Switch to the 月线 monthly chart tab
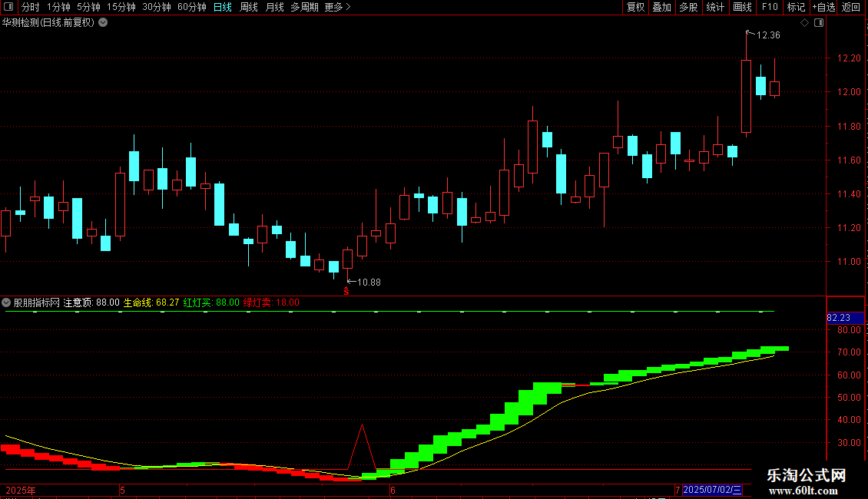This screenshot has height=499, width=868. (x=274, y=7)
